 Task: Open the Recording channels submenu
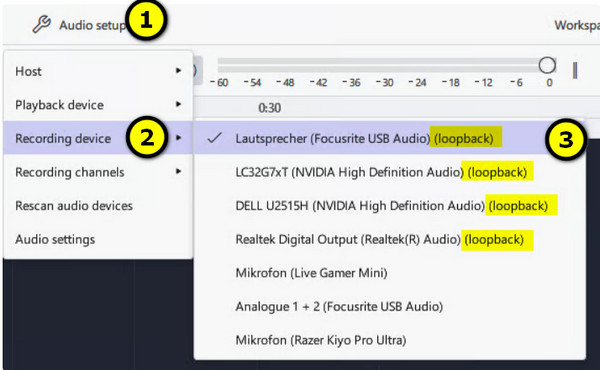click(x=98, y=172)
